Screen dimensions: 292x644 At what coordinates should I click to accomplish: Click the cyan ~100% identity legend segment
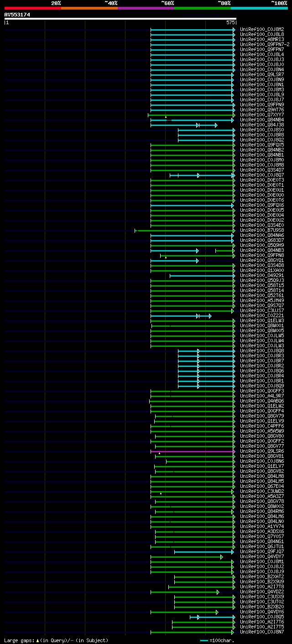click(x=259, y=8)
